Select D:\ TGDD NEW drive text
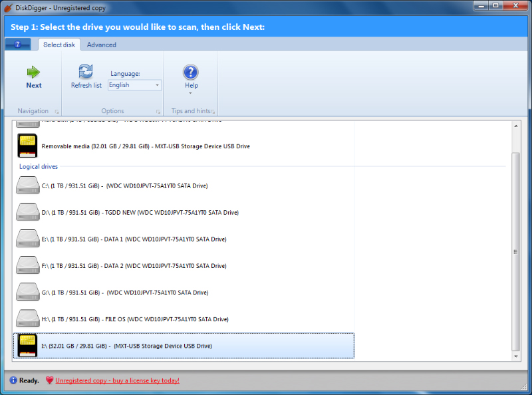Screen dimensions: 532x395 [x=140, y=212]
